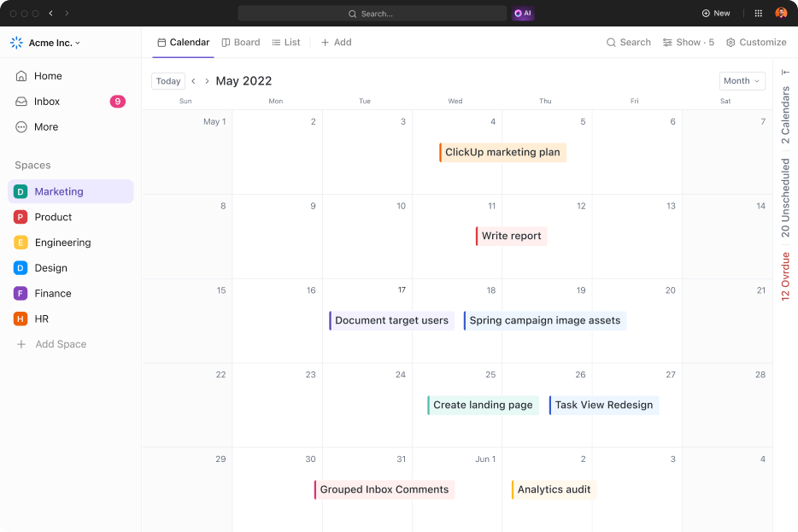Add a new view with Add
The image size is (798, 532).
click(x=337, y=42)
